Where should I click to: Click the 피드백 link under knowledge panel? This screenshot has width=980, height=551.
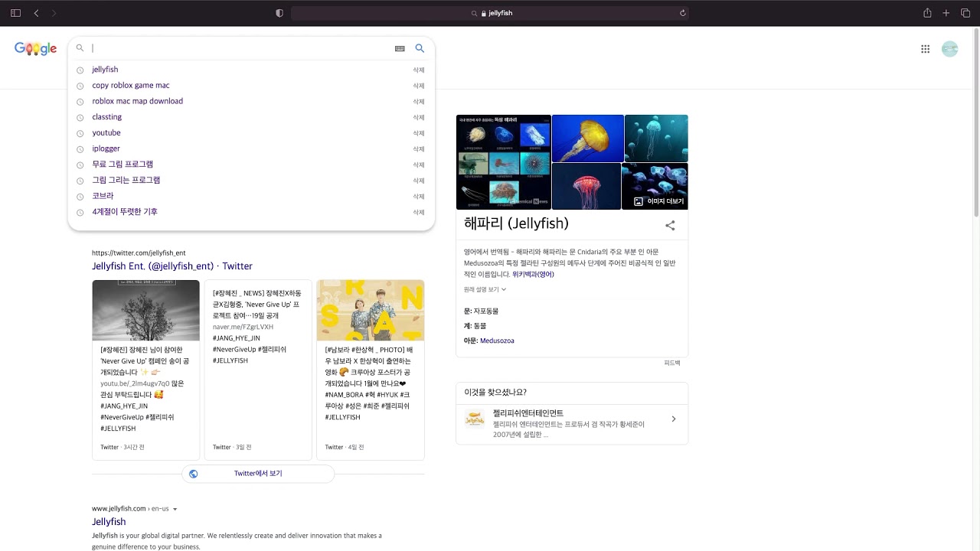pyautogui.click(x=671, y=363)
